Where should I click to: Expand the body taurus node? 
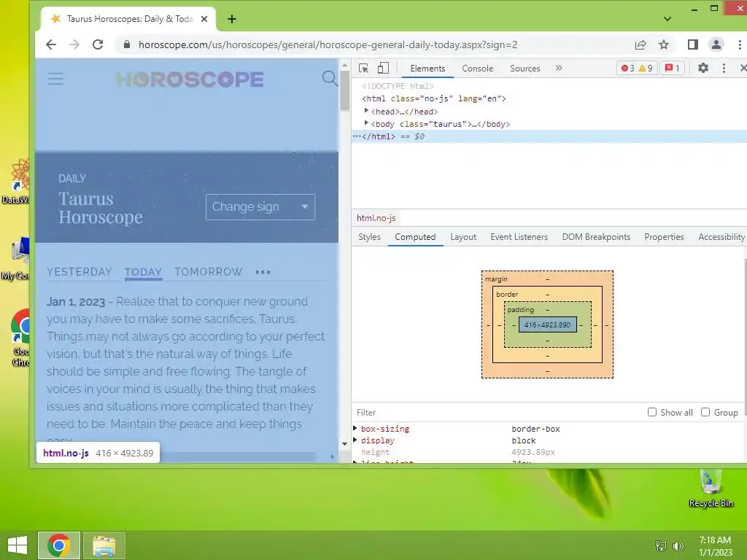click(366, 123)
